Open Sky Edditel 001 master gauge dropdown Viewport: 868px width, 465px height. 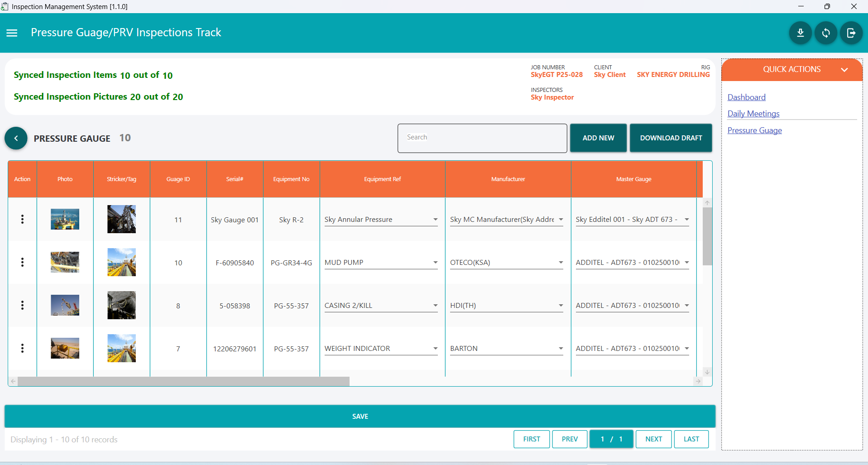tap(632, 220)
